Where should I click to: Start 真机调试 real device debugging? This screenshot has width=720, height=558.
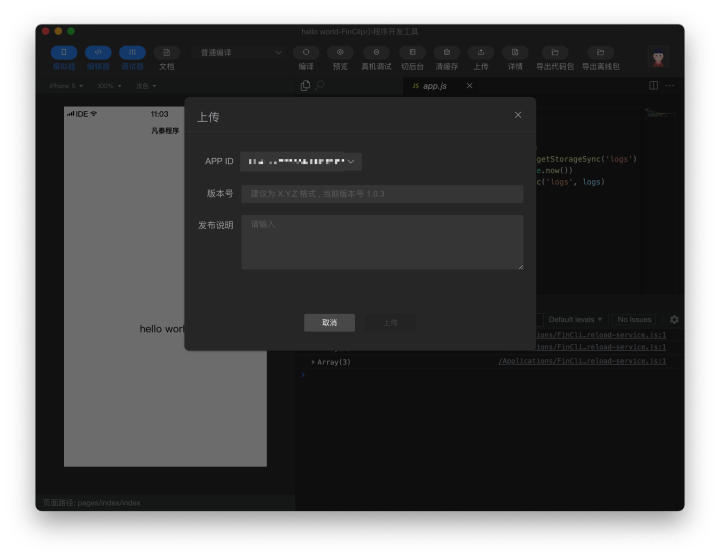click(376, 53)
